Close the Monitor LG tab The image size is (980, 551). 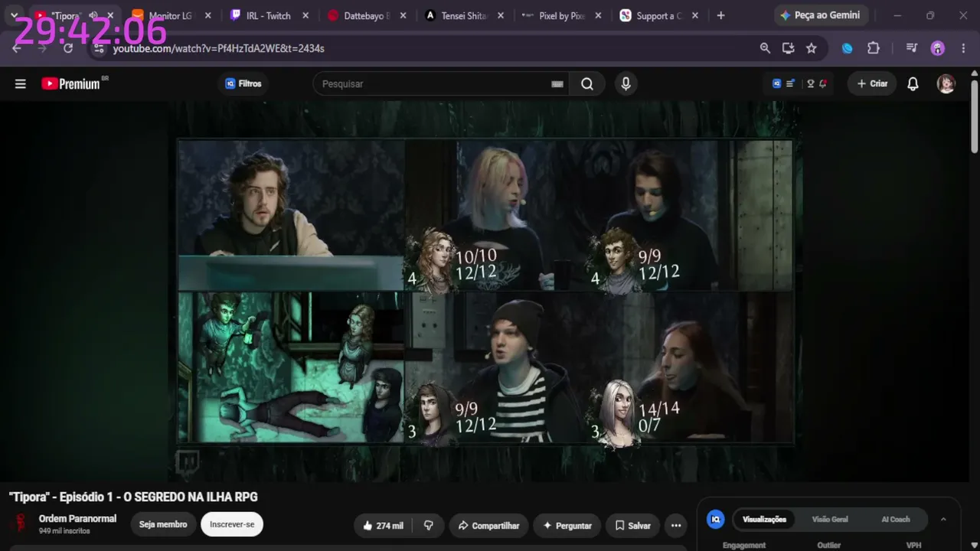tap(207, 15)
